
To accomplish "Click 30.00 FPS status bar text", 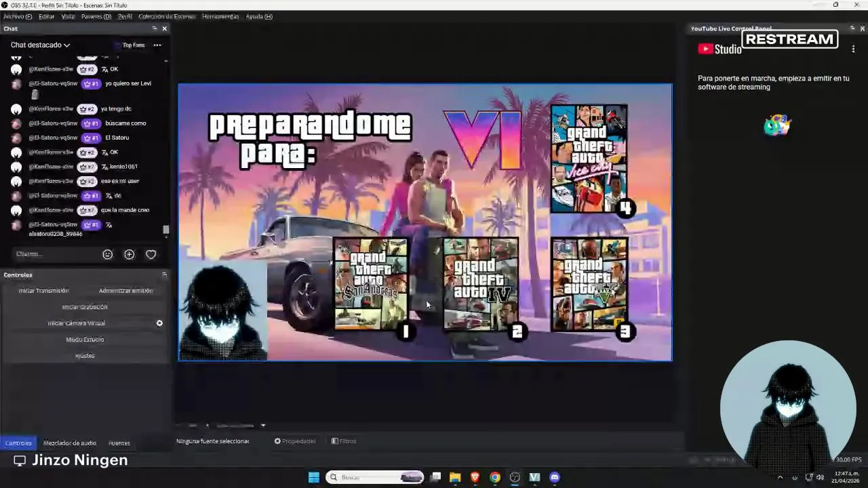I will [x=849, y=460].
